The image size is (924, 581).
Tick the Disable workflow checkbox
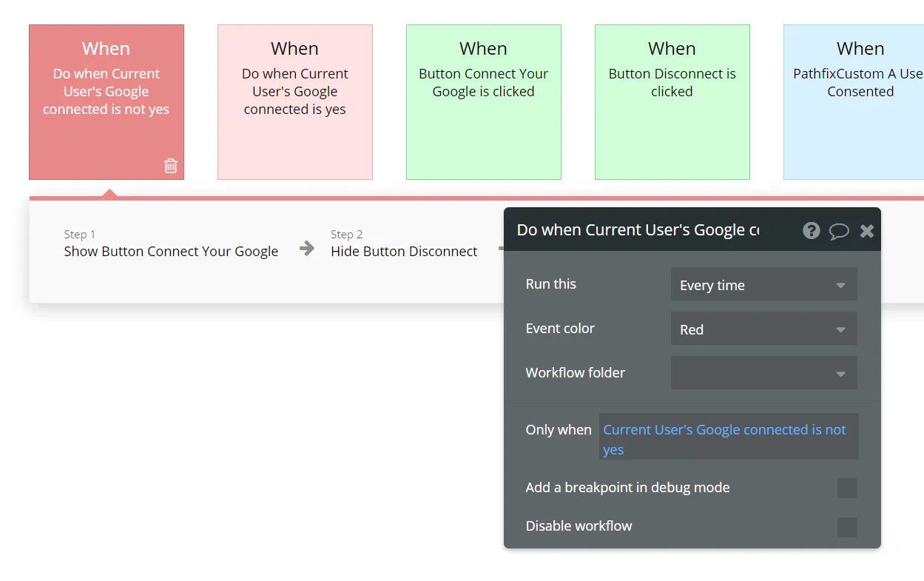tap(847, 527)
